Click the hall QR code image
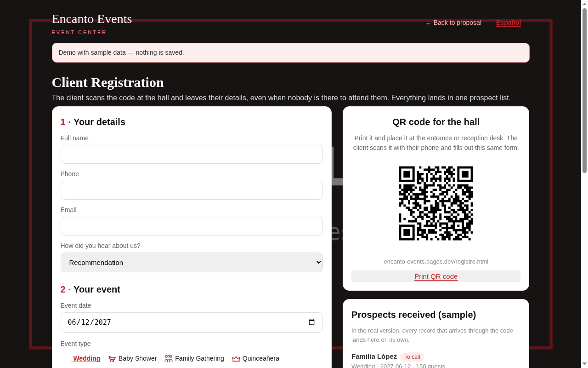Viewport: 588px width, 368px height. pyautogui.click(x=436, y=203)
